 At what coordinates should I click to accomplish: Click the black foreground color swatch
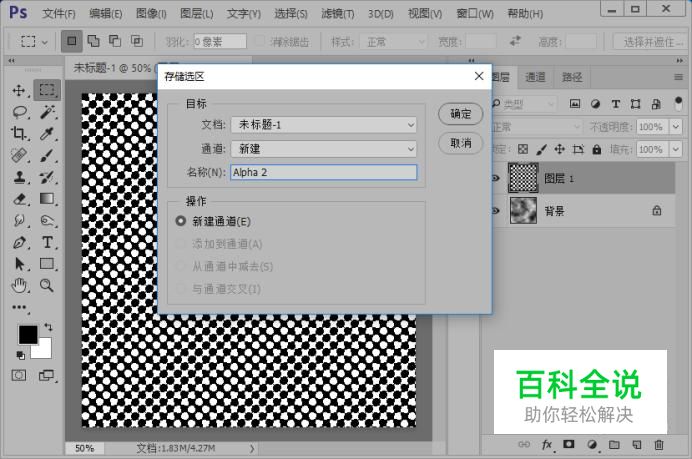28,335
